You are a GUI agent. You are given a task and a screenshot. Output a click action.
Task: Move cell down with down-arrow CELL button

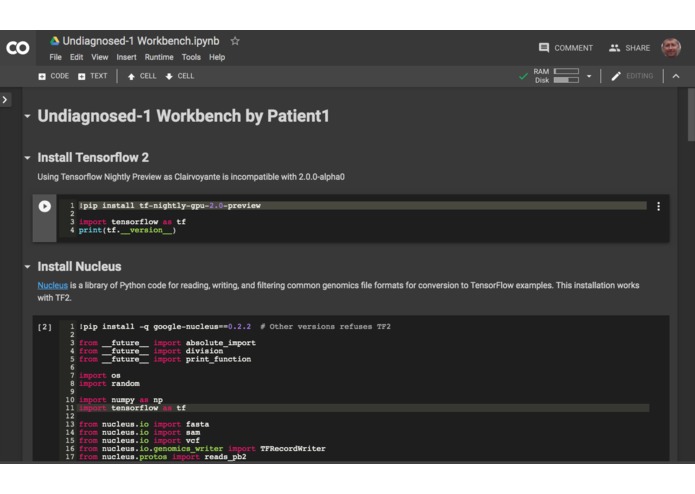click(180, 76)
